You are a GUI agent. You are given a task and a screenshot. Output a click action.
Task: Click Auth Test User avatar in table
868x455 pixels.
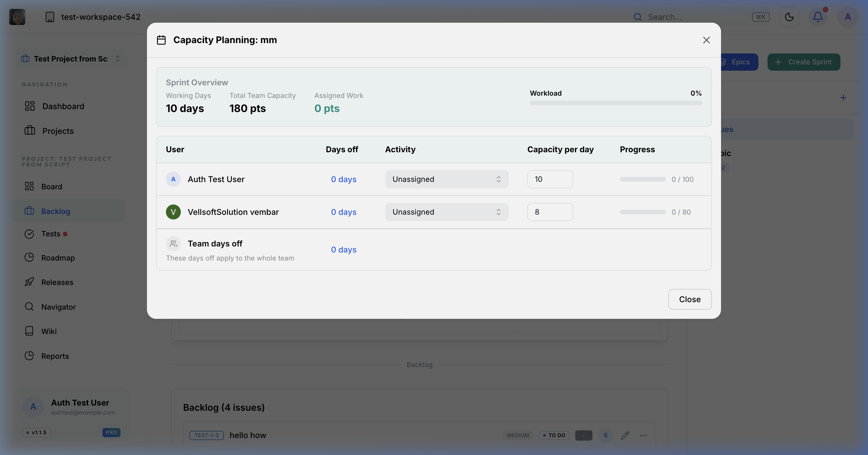[x=173, y=179]
